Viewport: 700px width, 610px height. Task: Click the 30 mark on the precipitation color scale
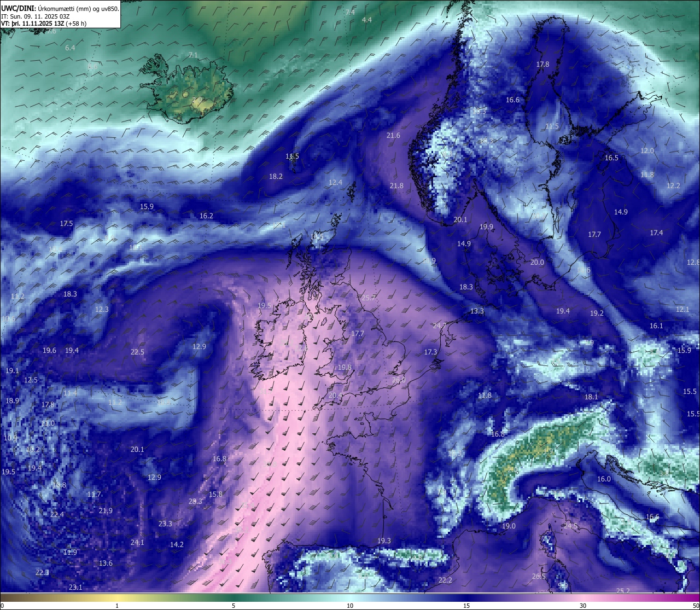click(x=583, y=606)
